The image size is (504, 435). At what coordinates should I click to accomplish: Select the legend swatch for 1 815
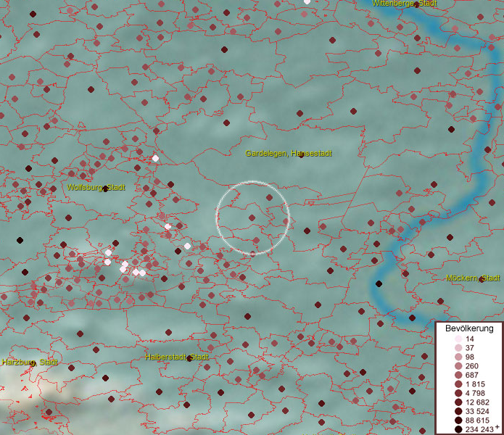(x=459, y=384)
